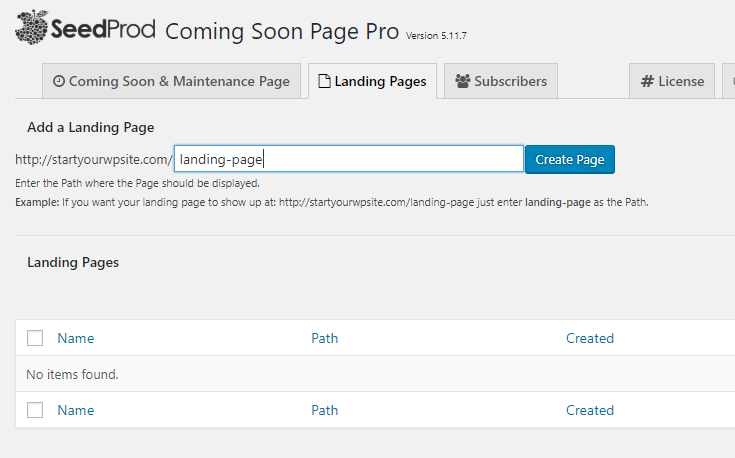
Task: Sort by Created in table footer
Action: [590, 411]
